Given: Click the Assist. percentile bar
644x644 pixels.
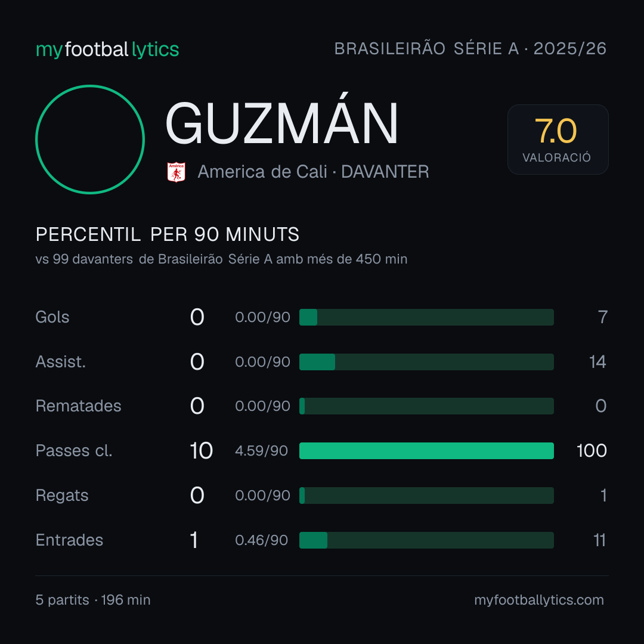Looking at the screenshot, I should pyautogui.click(x=426, y=362).
